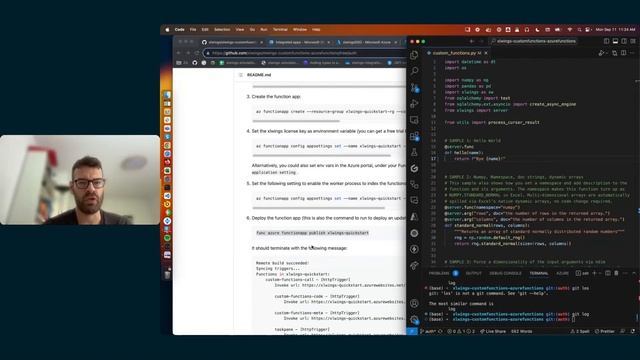Open the Search view in VS Code activity bar
The image size is (640, 360).
(414, 71)
